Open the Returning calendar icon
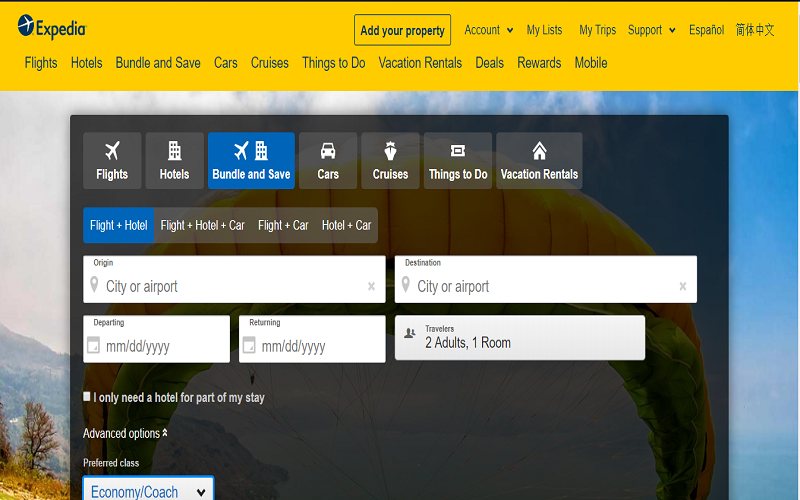 click(249, 345)
